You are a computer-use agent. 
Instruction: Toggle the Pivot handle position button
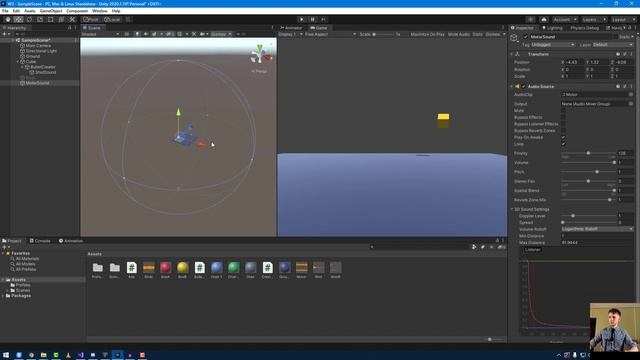click(91, 19)
